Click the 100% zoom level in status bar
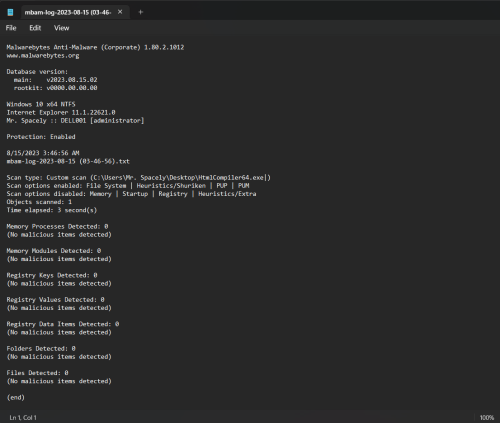This screenshot has height=423, width=500. [x=487, y=418]
